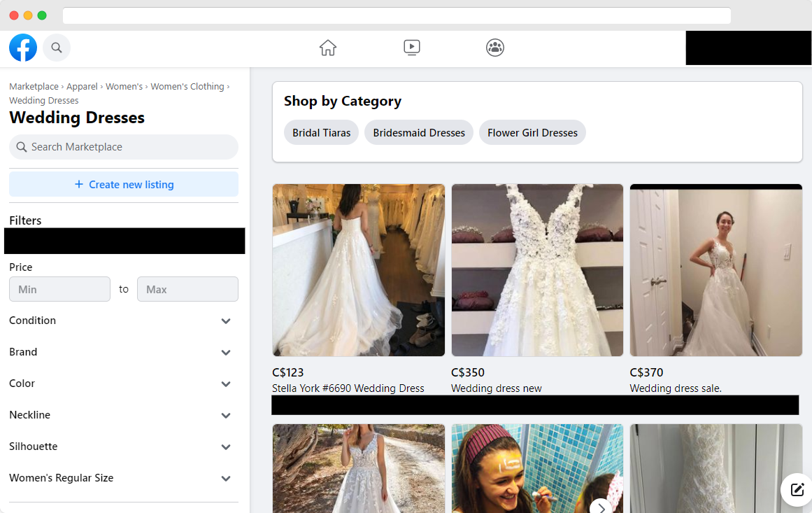Click Wedding Dresses breadcrumb link
Image resolution: width=812 pixels, height=513 pixels.
pyautogui.click(x=44, y=101)
